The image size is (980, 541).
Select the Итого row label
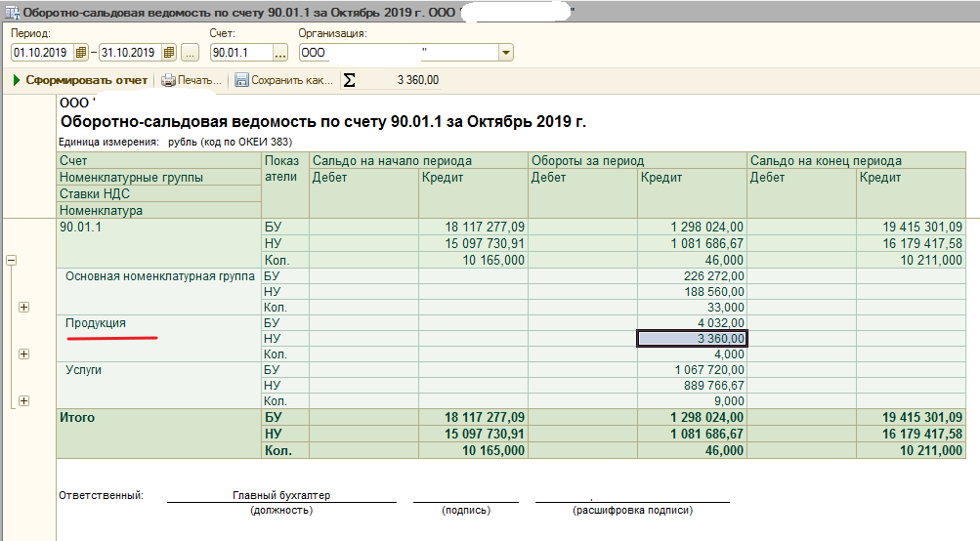pos(77,417)
